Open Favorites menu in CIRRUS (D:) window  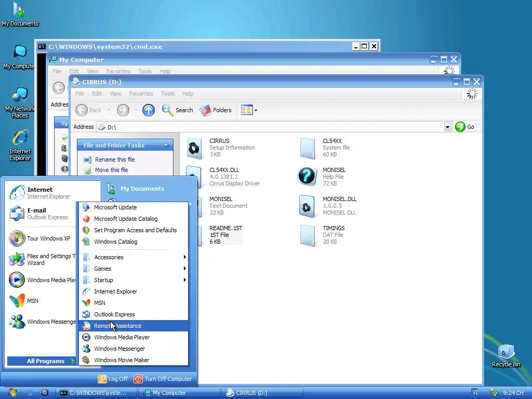point(141,94)
